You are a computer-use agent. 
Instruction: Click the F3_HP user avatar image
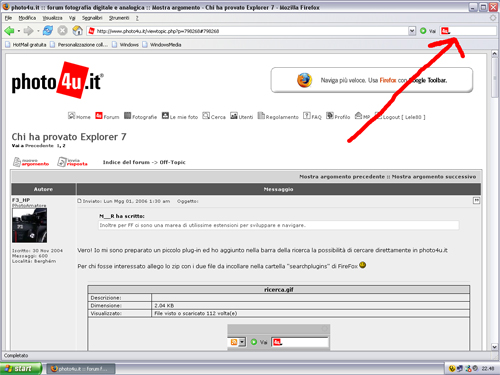coord(29,225)
